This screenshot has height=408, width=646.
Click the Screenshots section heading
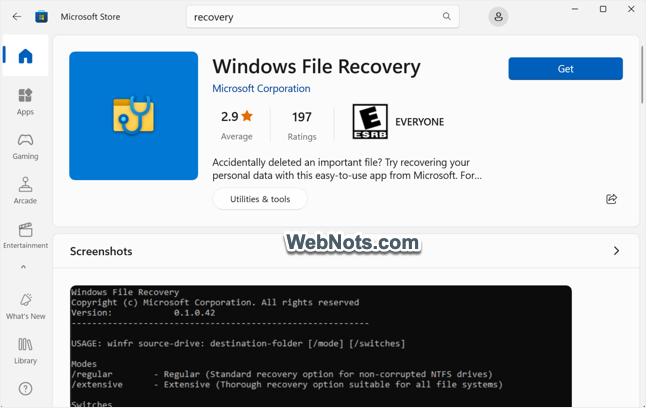tap(101, 251)
